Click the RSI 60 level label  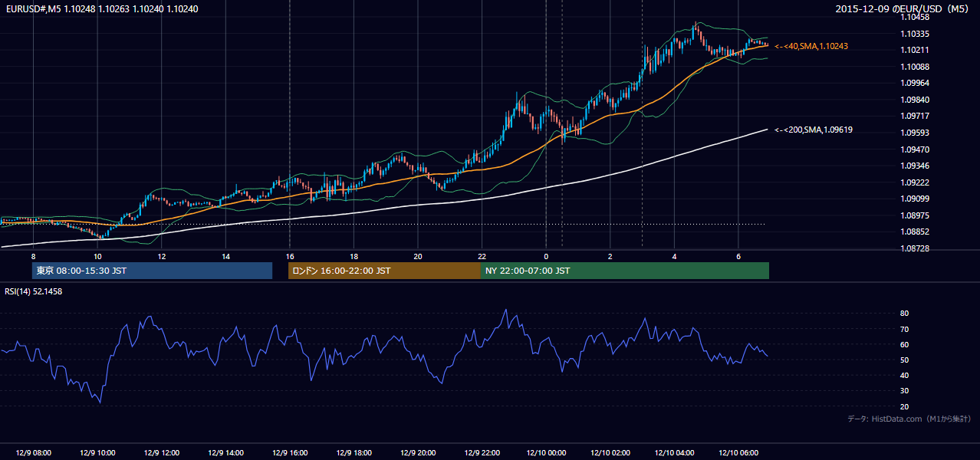[x=905, y=344]
